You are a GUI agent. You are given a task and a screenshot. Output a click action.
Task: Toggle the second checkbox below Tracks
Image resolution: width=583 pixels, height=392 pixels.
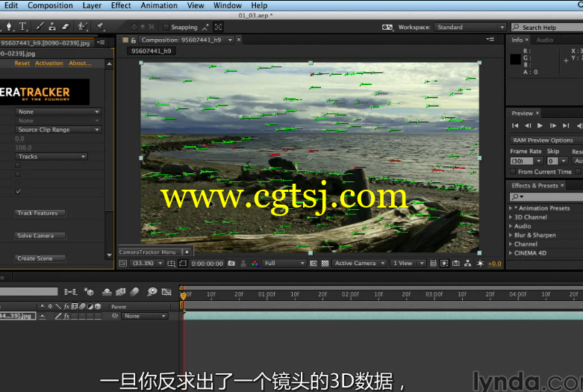(x=17, y=174)
